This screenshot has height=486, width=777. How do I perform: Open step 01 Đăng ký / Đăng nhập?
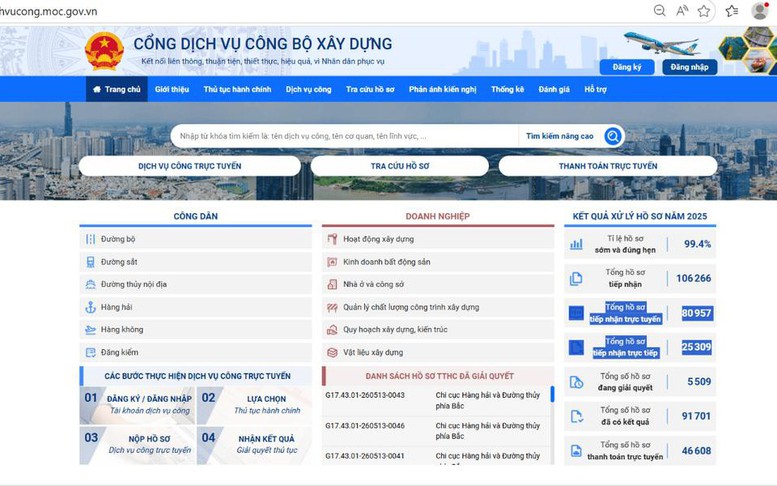coord(137,405)
